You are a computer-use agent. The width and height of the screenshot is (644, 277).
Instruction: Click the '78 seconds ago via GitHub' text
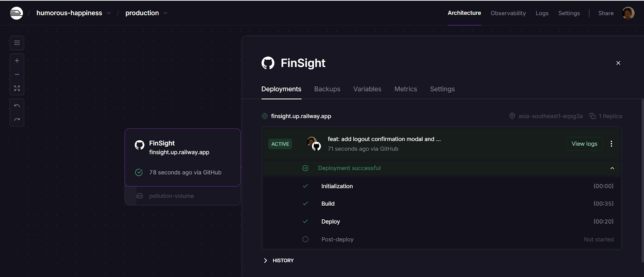click(x=185, y=173)
